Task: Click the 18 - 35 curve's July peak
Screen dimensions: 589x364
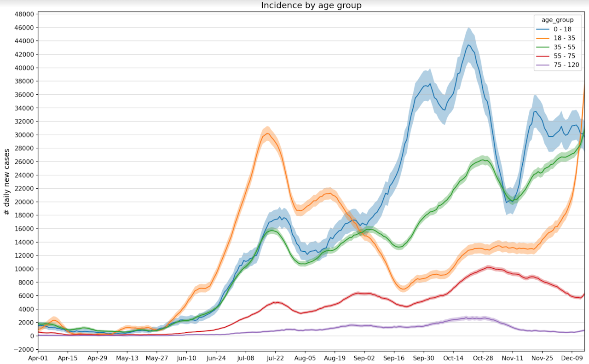Action: coord(267,133)
